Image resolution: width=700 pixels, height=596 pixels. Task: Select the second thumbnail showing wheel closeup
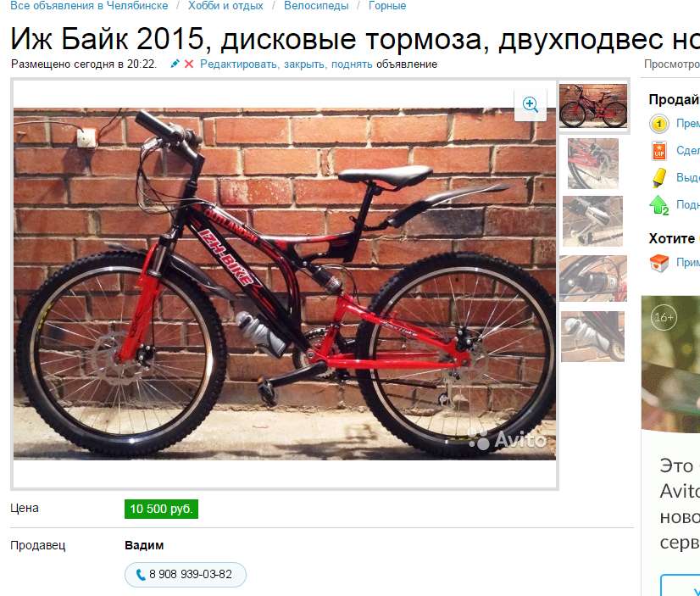[593, 164]
